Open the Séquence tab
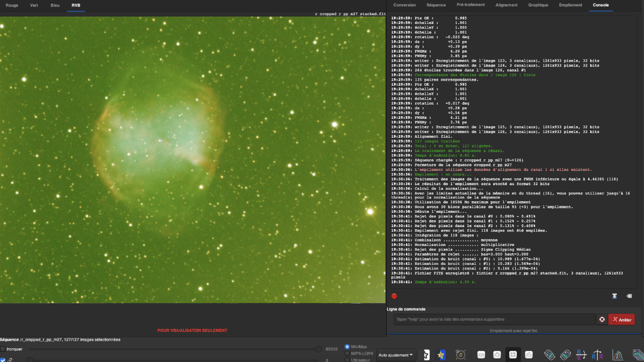 pyautogui.click(x=436, y=5)
